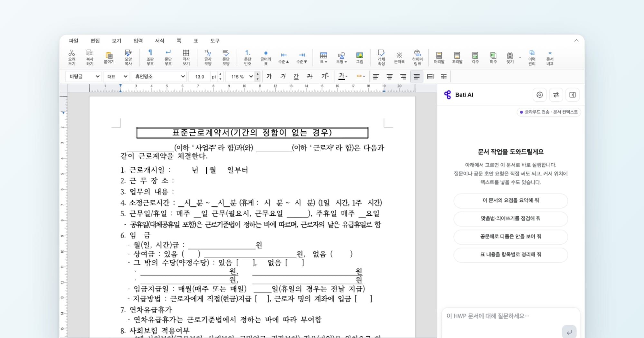Toggle bold 가 formatting

click(269, 76)
